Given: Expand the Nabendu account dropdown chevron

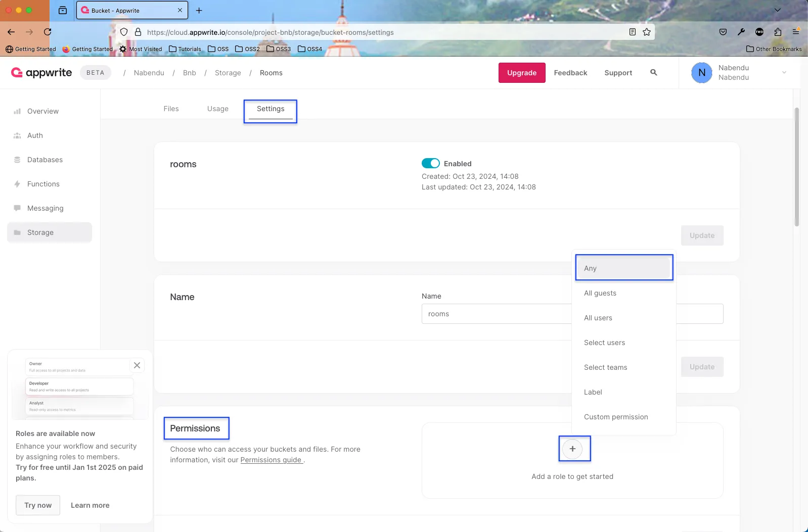Looking at the screenshot, I should tap(784, 72).
